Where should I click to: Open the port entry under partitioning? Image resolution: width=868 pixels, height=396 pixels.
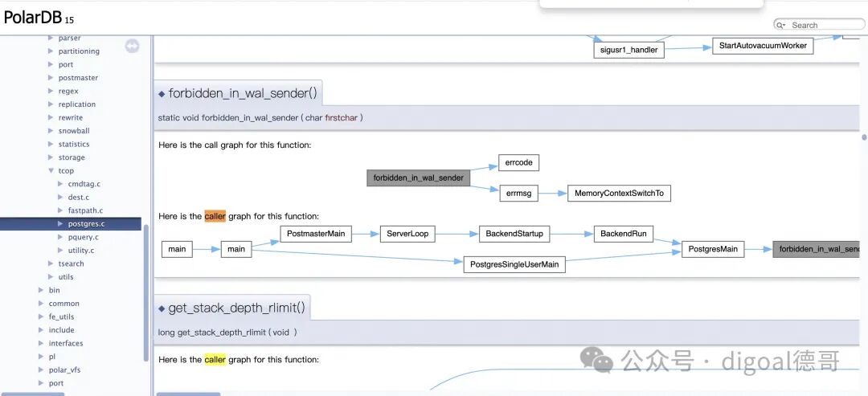(65, 64)
